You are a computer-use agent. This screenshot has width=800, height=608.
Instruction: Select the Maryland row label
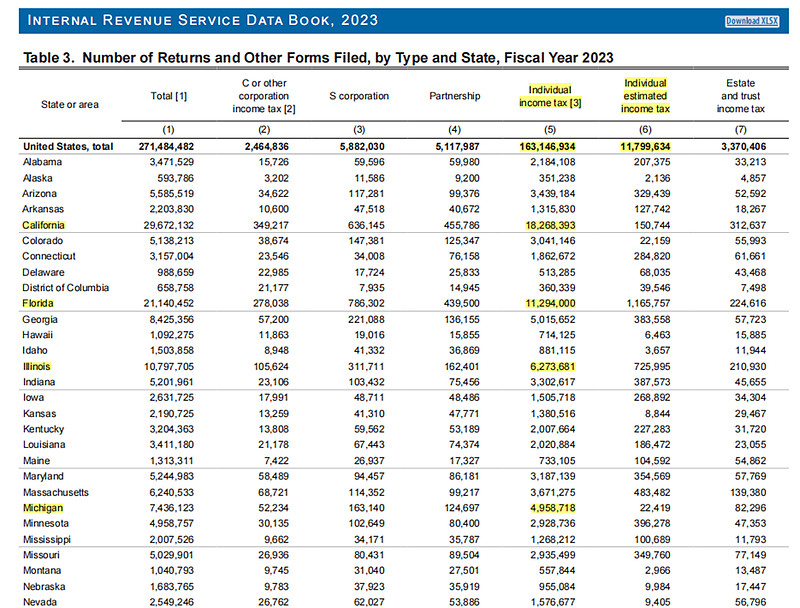[43, 476]
